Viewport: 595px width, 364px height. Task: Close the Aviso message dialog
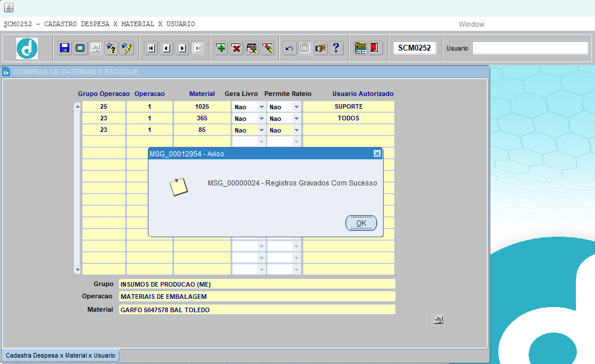click(377, 154)
